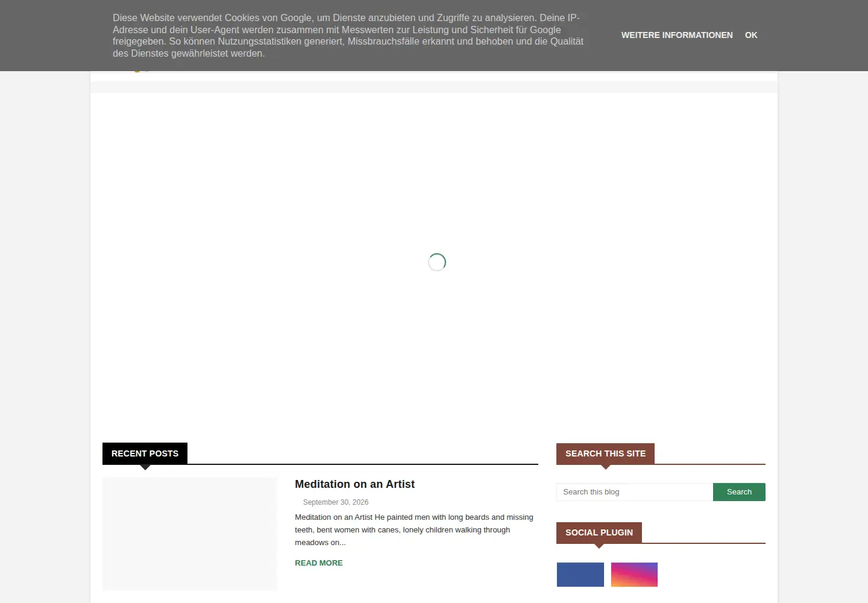This screenshot has width=868, height=603.
Task: Click the green Search button
Action: click(x=739, y=492)
